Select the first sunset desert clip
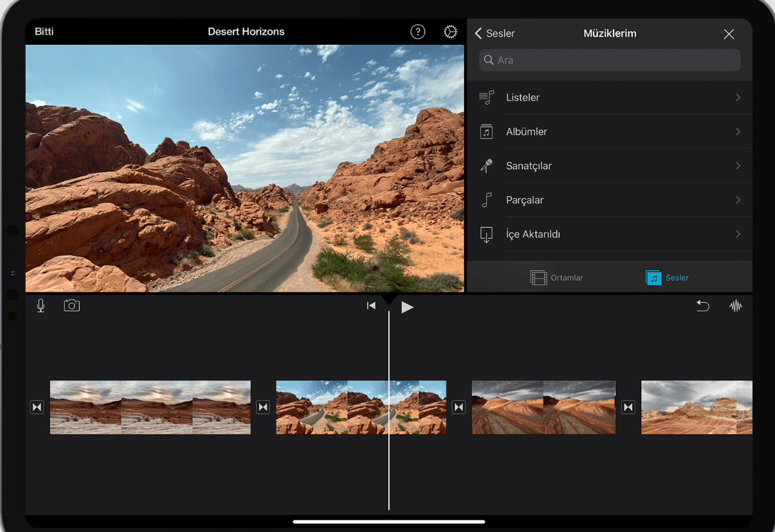 [150, 407]
